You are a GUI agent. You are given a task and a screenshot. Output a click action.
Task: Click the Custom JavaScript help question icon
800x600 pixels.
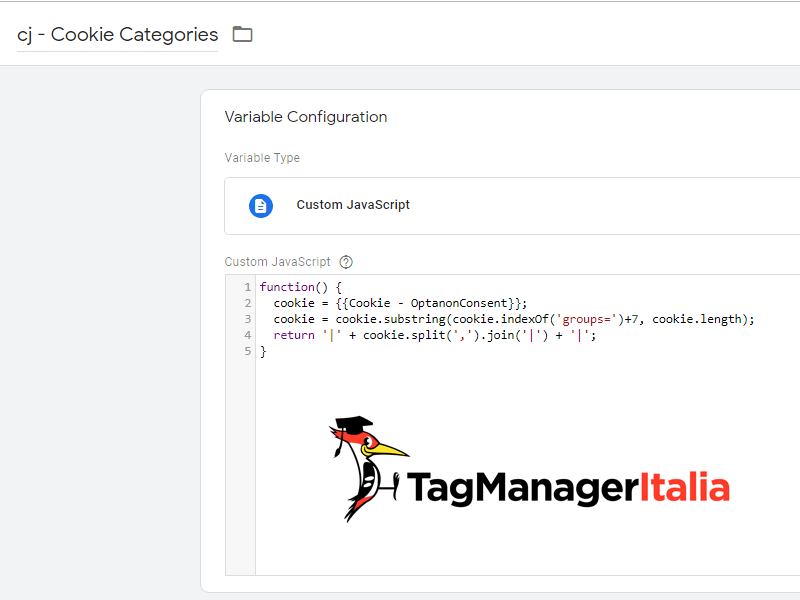(346, 262)
